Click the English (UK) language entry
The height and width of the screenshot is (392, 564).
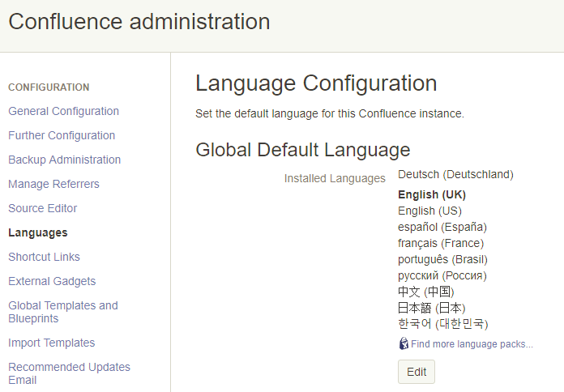pos(432,194)
